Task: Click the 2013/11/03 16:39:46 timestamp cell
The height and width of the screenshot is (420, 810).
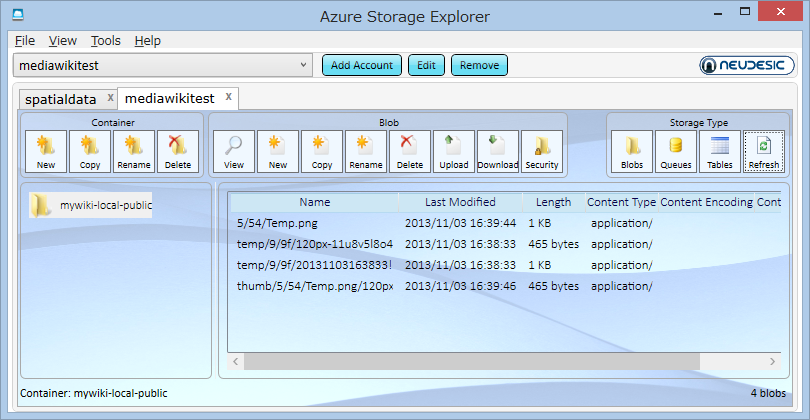Action: pos(460,286)
